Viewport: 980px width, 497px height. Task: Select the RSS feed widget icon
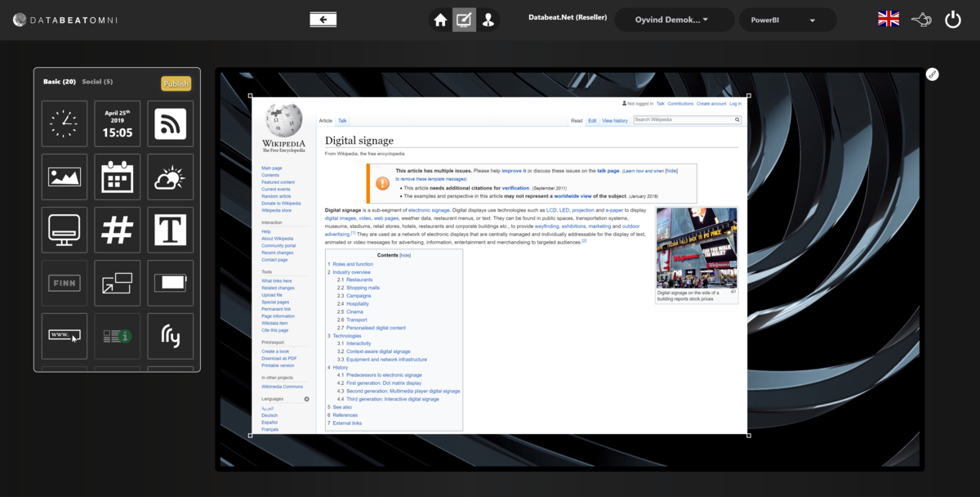coord(170,123)
